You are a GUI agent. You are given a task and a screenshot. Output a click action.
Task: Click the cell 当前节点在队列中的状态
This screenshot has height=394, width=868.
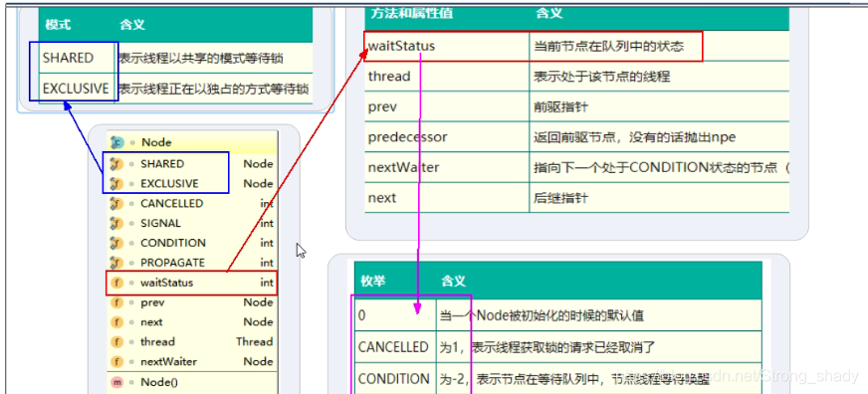[659, 46]
